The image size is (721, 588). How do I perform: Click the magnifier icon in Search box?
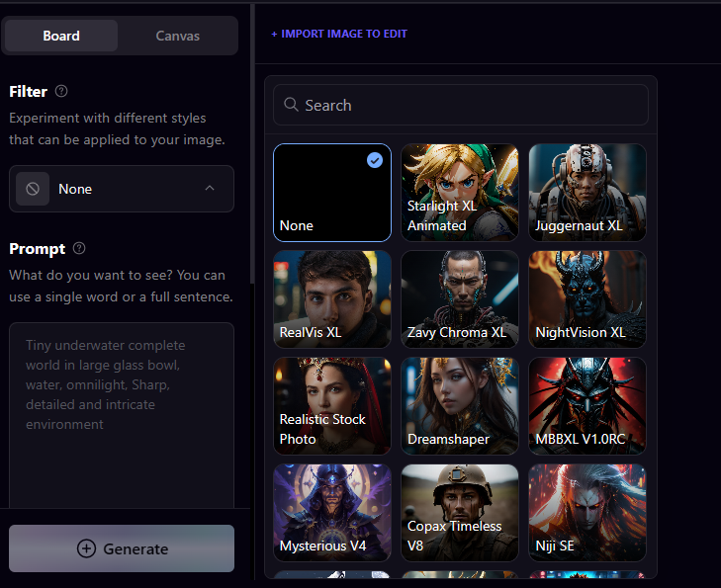pyautogui.click(x=291, y=105)
